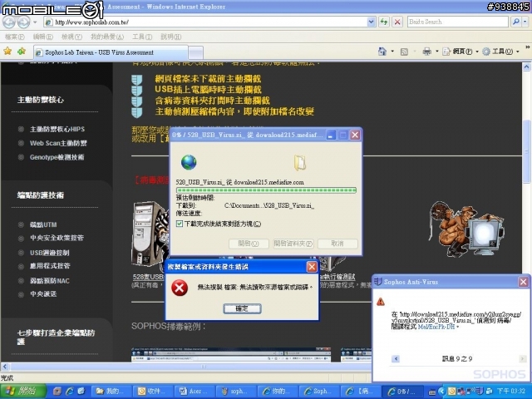Click first SOPHOS scan example screenshot thumbnail
This screenshot has height=399, width=532.
click(231, 355)
